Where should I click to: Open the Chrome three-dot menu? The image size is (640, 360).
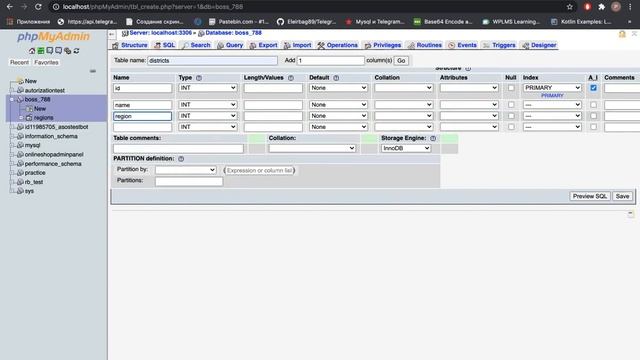point(630,7)
